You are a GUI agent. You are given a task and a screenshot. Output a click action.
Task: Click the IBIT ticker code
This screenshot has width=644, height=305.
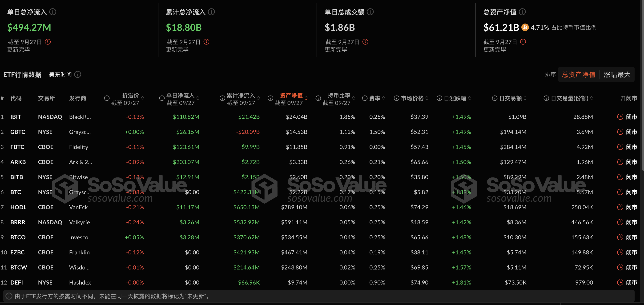[x=16, y=116]
